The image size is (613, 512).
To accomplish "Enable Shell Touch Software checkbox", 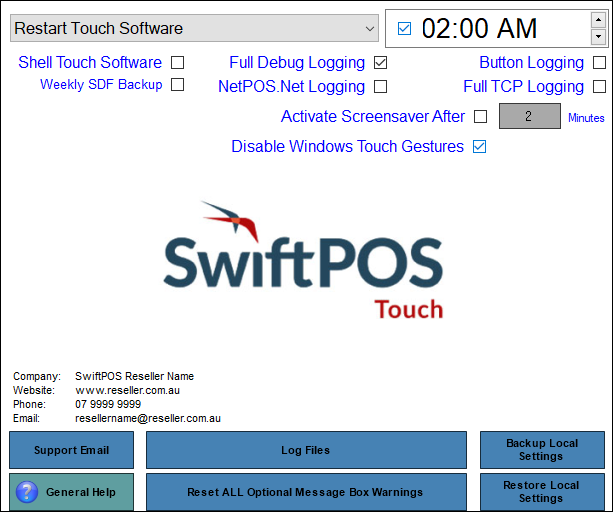I will click(177, 62).
